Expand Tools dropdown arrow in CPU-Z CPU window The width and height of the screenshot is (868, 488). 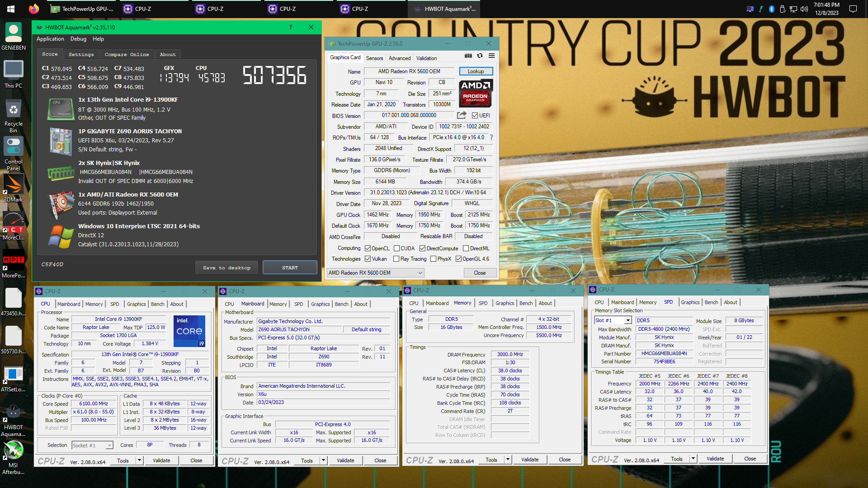(x=139, y=460)
